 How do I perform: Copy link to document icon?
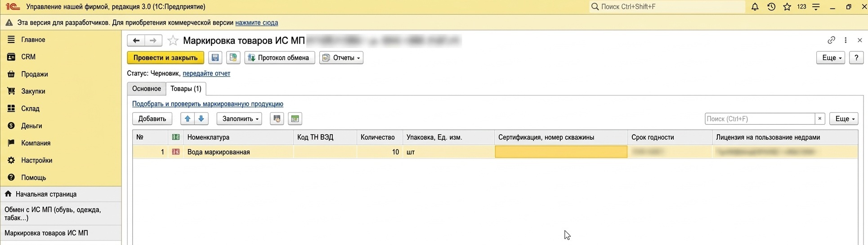pos(831,40)
